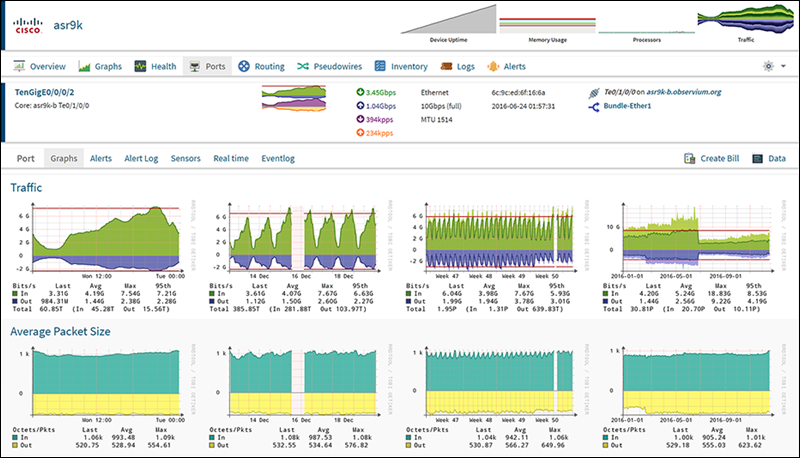Click the port traffic sparkline thumbnail
The width and height of the screenshot is (800, 458).
[294, 98]
